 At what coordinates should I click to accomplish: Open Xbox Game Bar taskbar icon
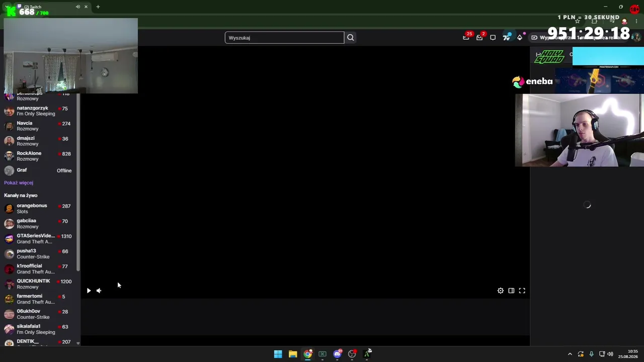point(323,354)
